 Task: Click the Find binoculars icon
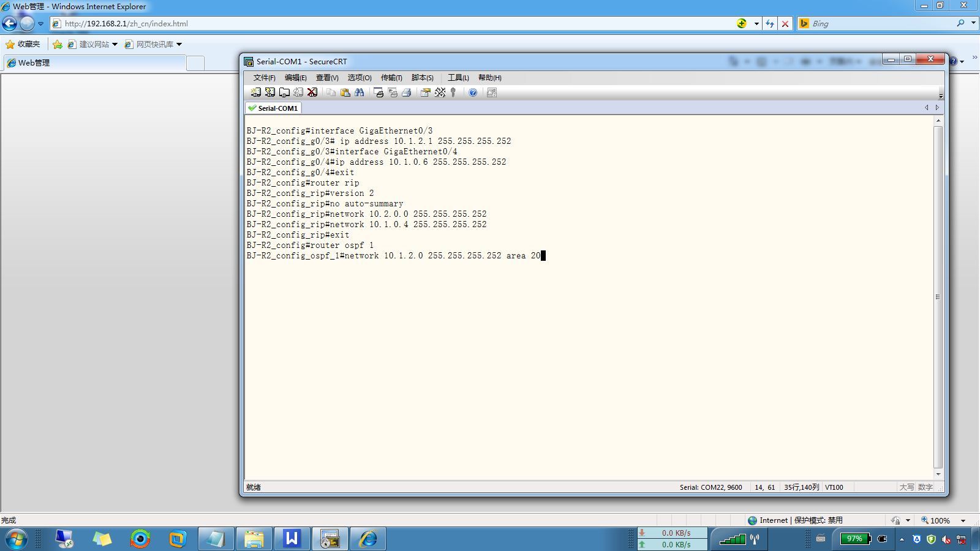click(359, 92)
